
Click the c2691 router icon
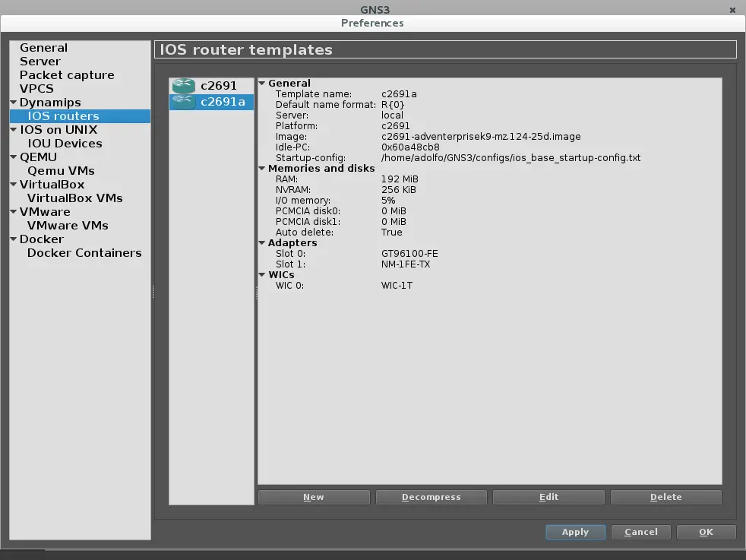184,86
